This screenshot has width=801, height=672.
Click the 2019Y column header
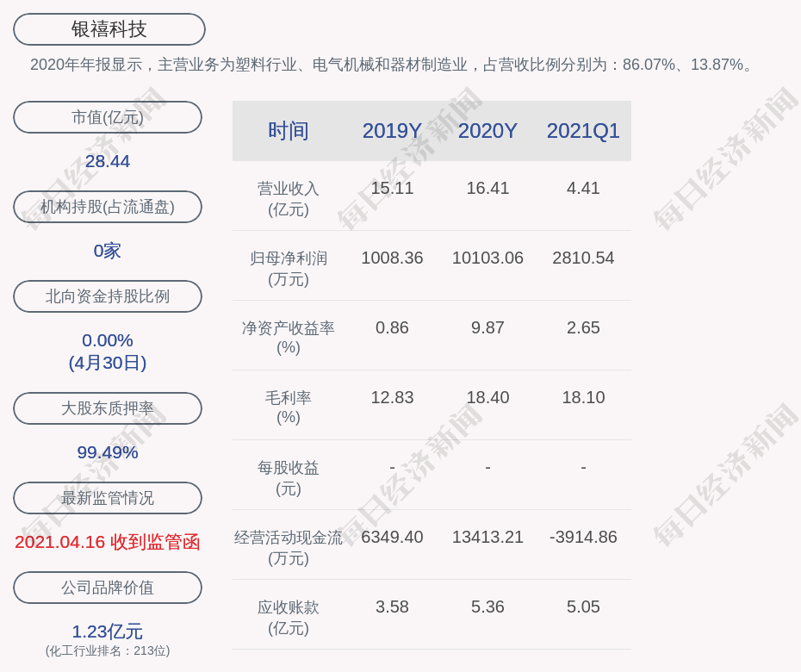[392, 131]
